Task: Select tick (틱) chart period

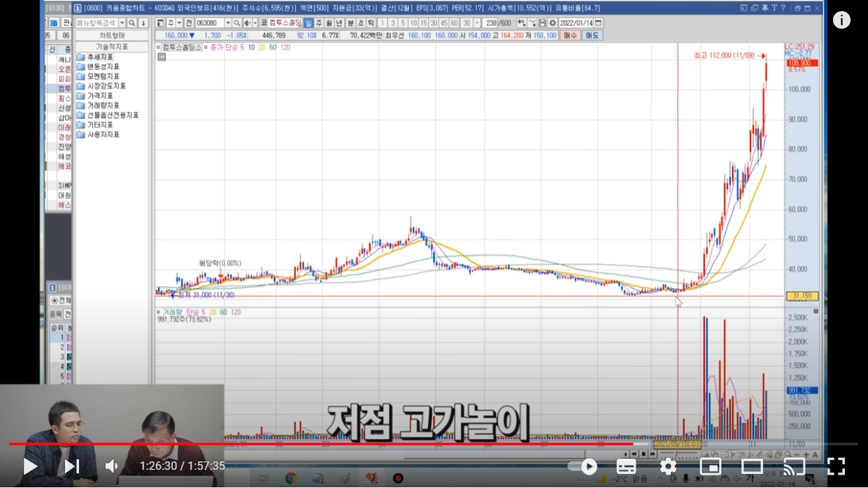Action: tap(371, 23)
